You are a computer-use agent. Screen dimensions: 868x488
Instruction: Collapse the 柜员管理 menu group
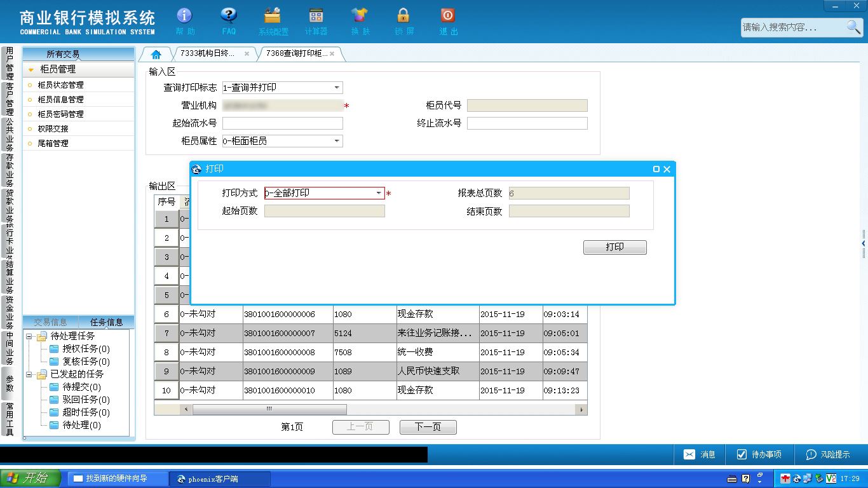tap(79, 69)
